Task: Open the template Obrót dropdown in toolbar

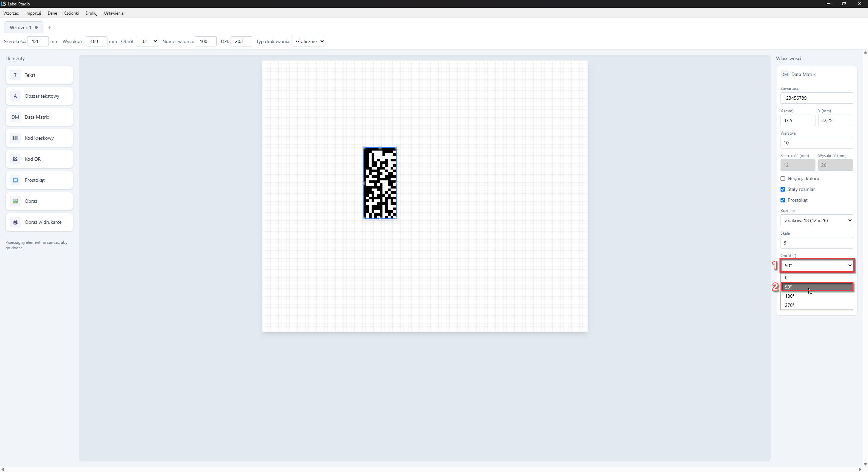Action: tap(147, 41)
